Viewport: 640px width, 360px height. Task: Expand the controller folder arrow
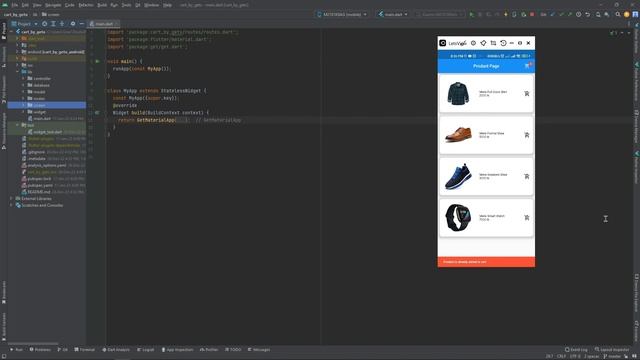tap(23, 78)
